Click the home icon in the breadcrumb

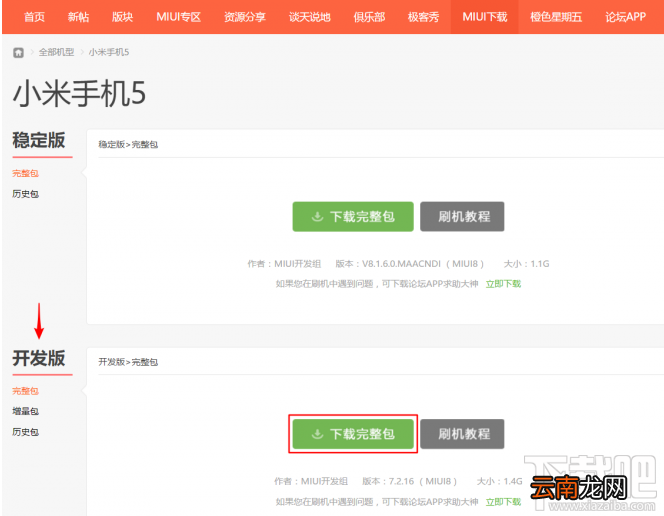click(x=18, y=52)
